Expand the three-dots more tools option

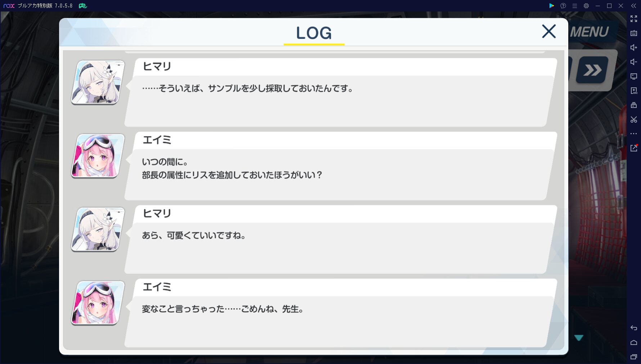pyautogui.click(x=634, y=134)
